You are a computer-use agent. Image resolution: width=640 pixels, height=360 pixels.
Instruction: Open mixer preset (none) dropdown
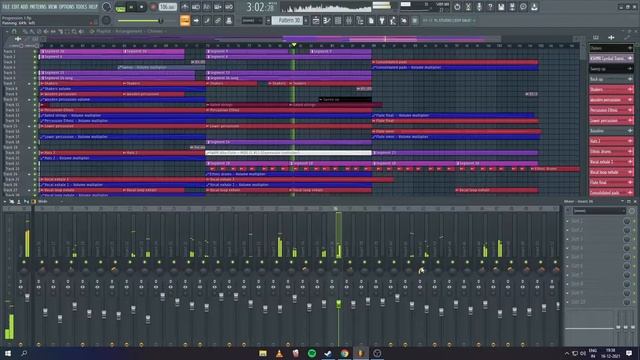[599, 211]
